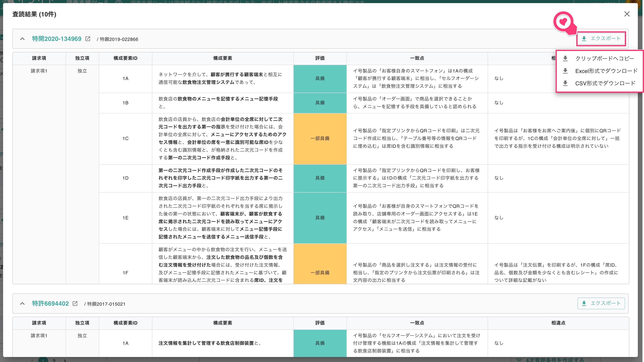Viewport: 644px width, 362px height.
Task: Choose Excel形式でダウンロード from export menu
Action: 599,71
